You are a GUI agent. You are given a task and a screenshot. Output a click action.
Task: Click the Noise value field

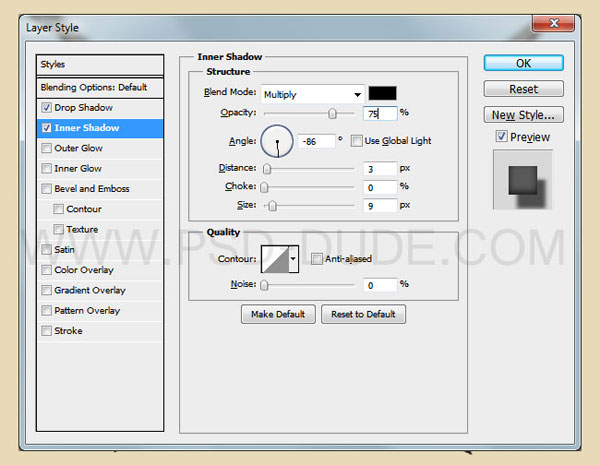tap(380, 285)
